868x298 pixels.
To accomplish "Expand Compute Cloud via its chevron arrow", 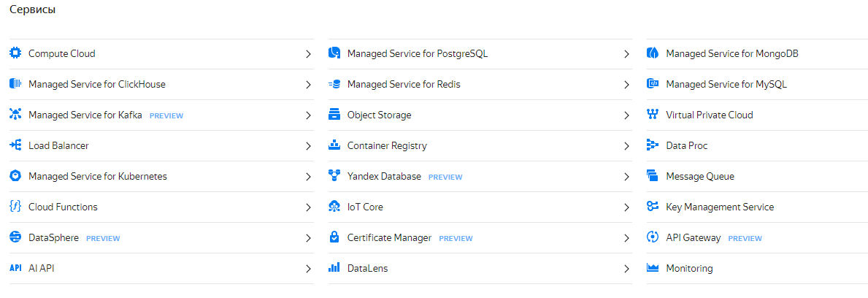I will 308,54.
